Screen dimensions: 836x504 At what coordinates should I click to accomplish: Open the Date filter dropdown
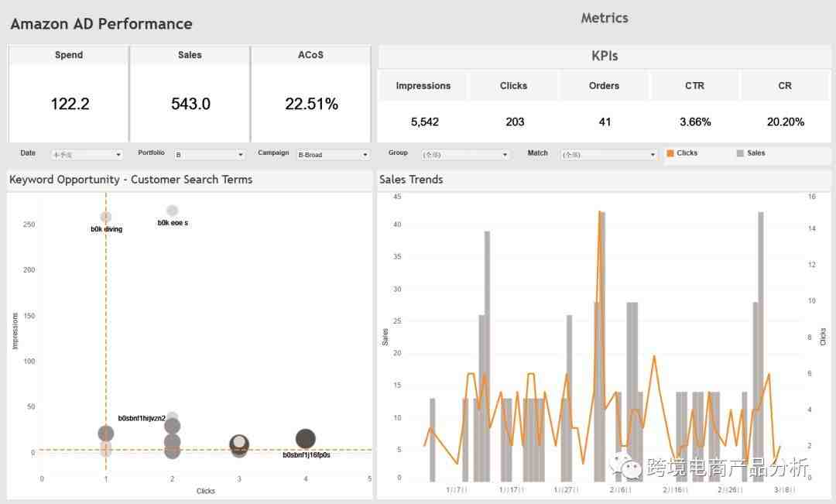(87, 155)
